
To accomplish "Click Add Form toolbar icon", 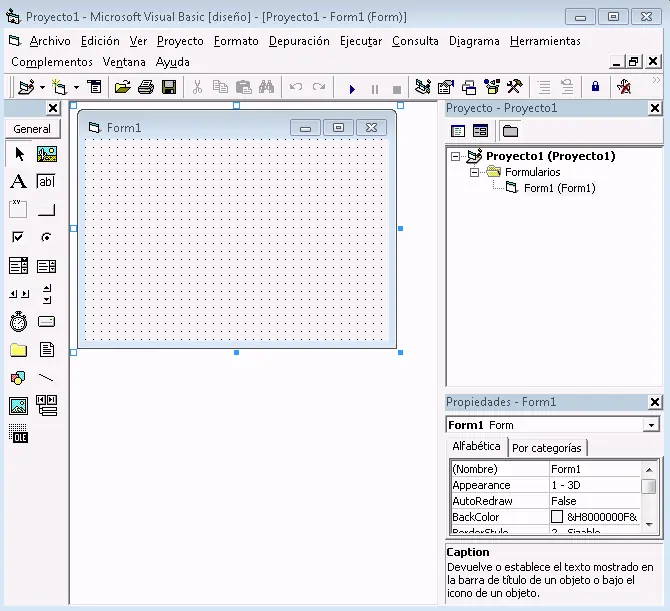I will pos(59,87).
